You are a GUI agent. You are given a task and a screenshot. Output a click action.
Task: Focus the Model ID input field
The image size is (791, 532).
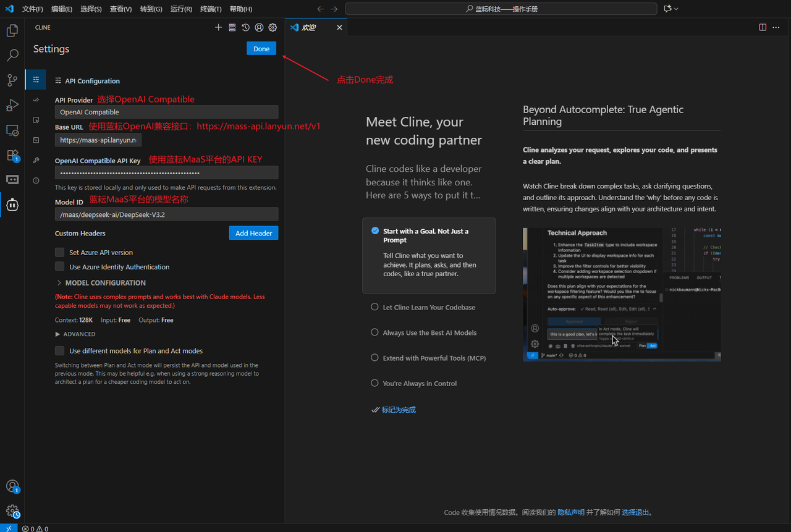click(166, 214)
